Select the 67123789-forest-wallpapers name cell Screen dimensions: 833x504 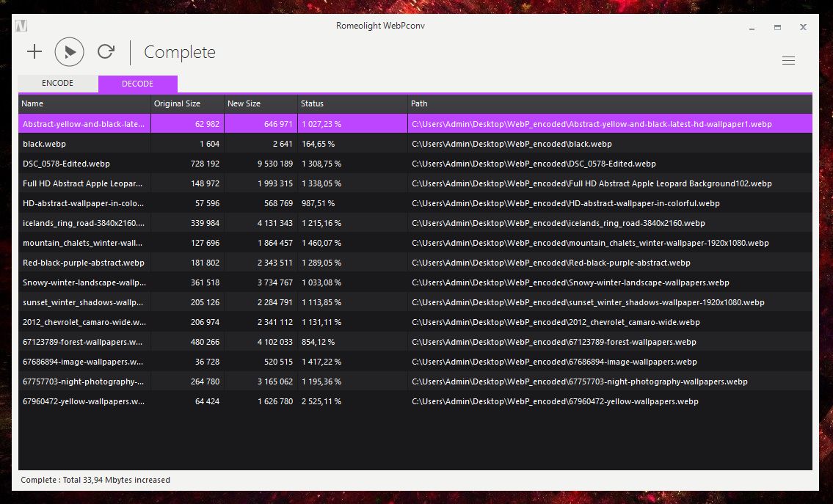point(84,342)
